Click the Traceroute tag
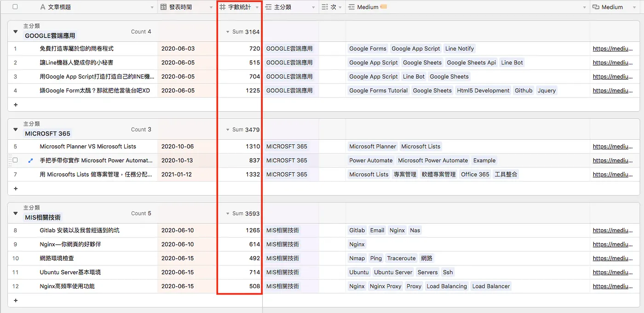Image resolution: width=644 pixels, height=313 pixels. (x=401, y=258)
